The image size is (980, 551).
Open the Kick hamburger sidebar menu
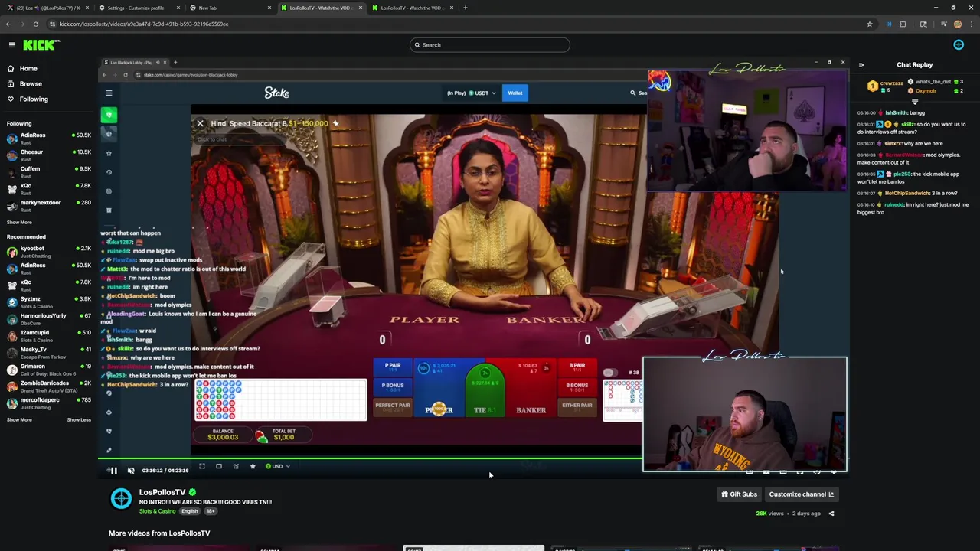coord(11,45)
